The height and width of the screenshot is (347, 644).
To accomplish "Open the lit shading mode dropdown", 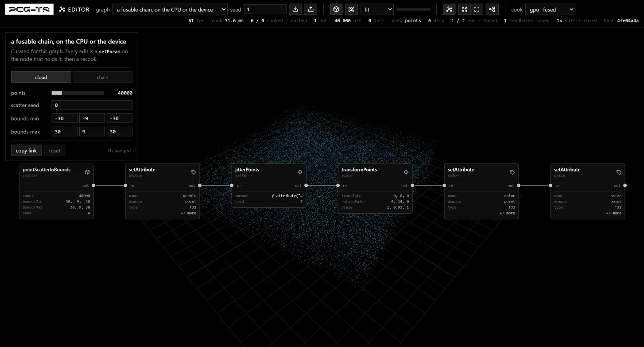I will pos(377,9).
